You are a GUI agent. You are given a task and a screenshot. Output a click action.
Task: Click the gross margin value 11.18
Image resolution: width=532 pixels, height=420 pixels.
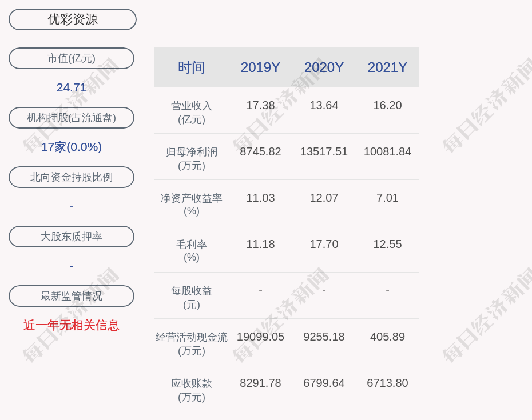(x=260, y=244)
